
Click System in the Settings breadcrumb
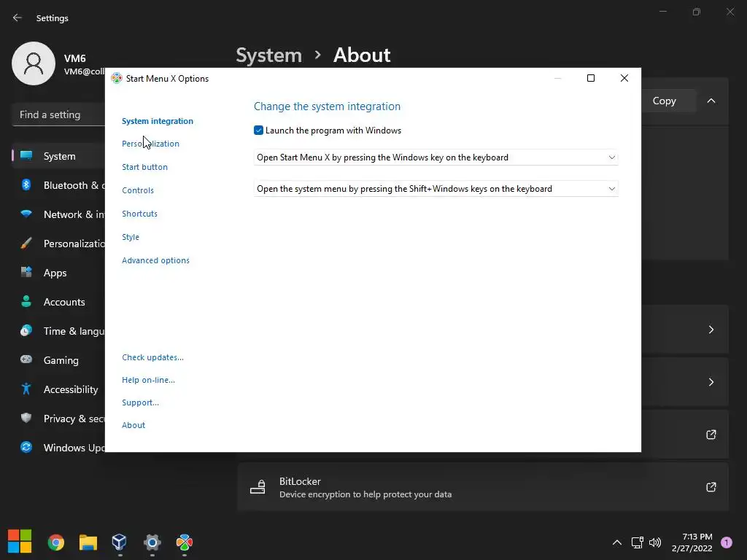269,55
